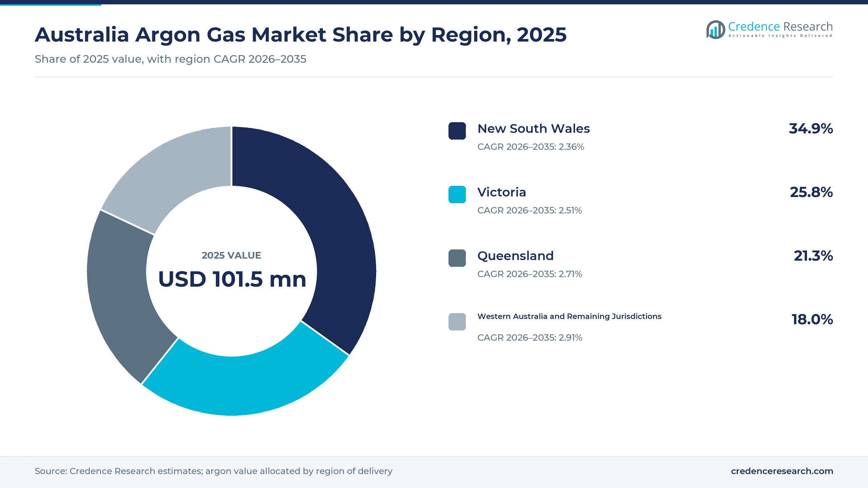868x488 pixels.
Task: Click the 'Victoria' legend label
Action: tap(502, 192)
